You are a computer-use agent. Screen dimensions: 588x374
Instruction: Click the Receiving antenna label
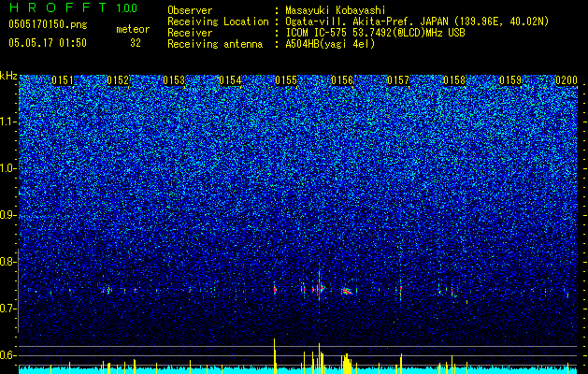tap(215, 44)
